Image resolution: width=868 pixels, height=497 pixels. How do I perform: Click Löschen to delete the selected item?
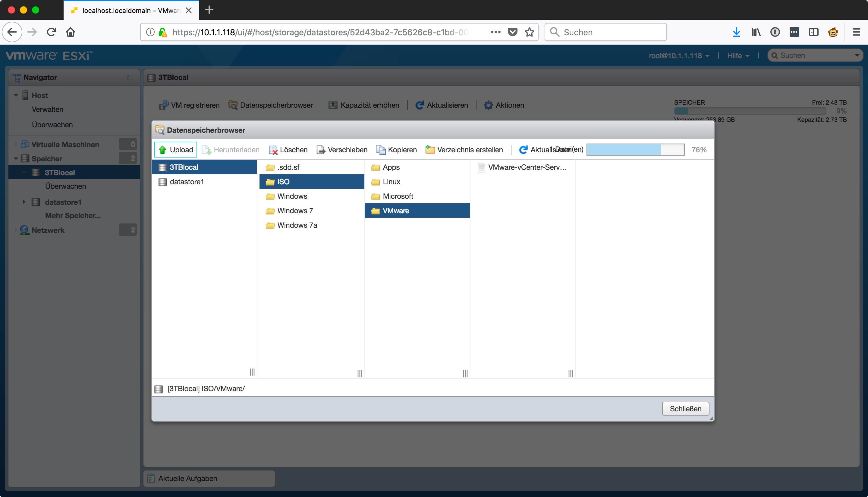[288, 150]
